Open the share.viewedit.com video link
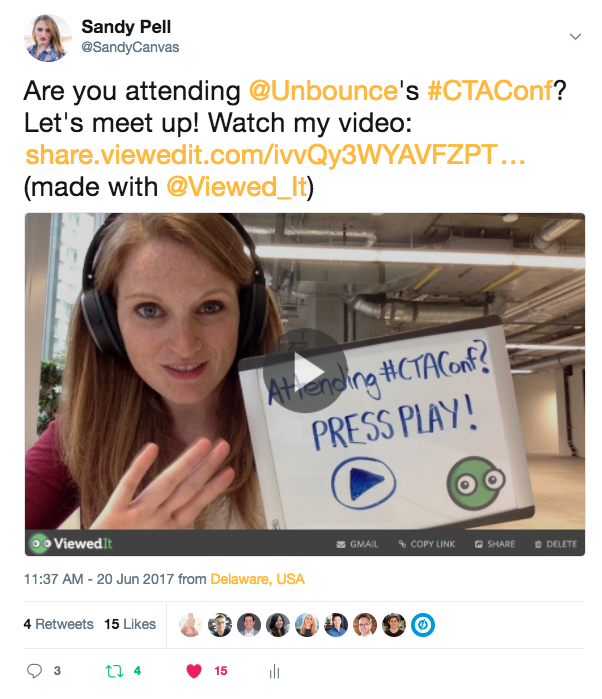Viewport: 602px width, 699px height. point(275,155)
